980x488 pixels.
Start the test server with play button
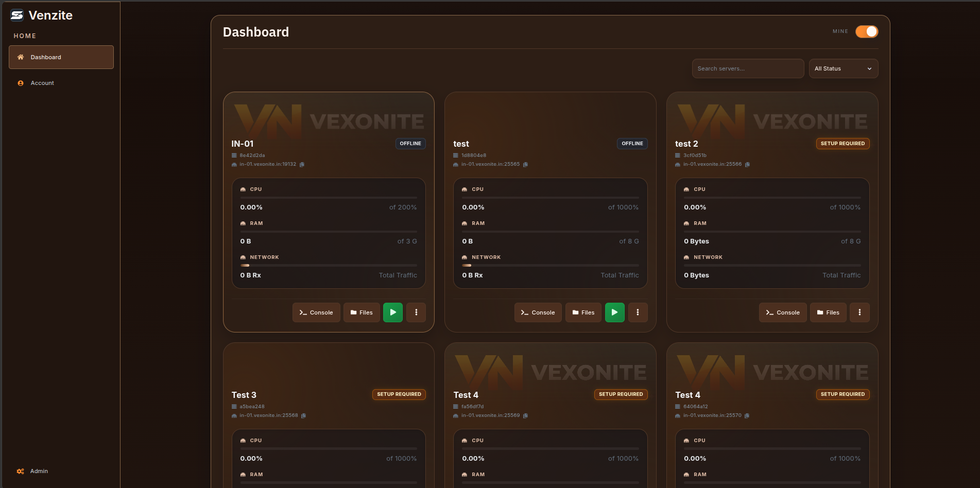point(614,312)
